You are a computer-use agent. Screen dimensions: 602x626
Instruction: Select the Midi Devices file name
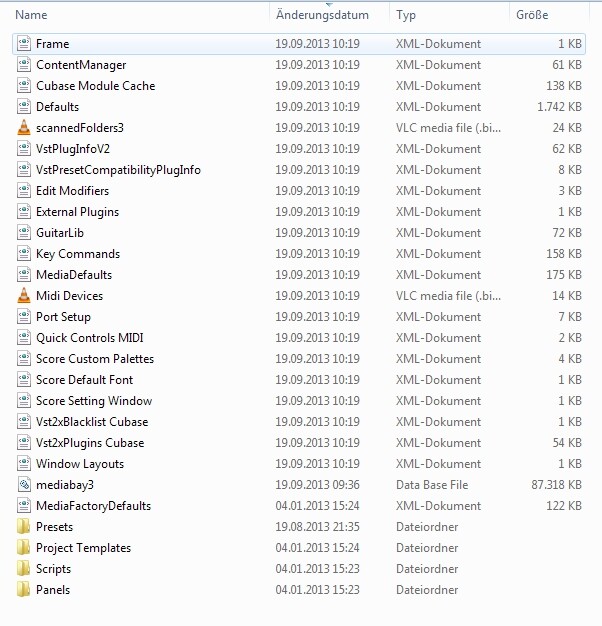pyautogui.click(x=69, y=296)
